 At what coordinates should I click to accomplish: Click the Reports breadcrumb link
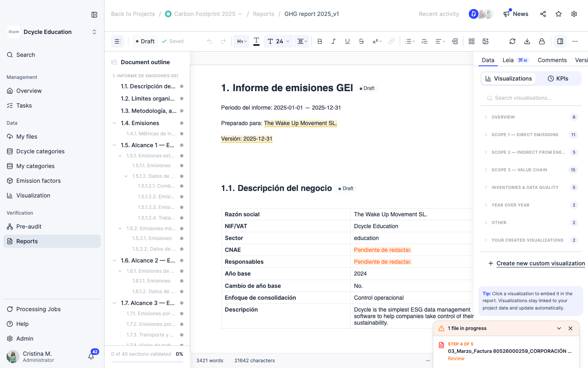point(264,14)
